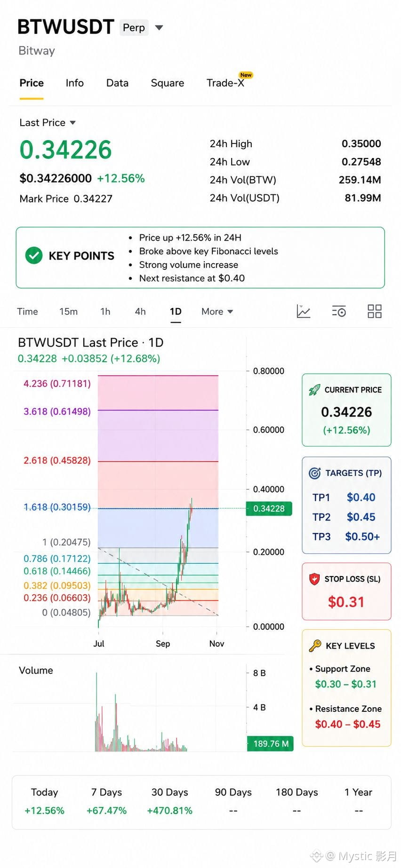
Task: Click the large green 0.34226 last price
Action: pyautogui.click(x=65, y=150)
